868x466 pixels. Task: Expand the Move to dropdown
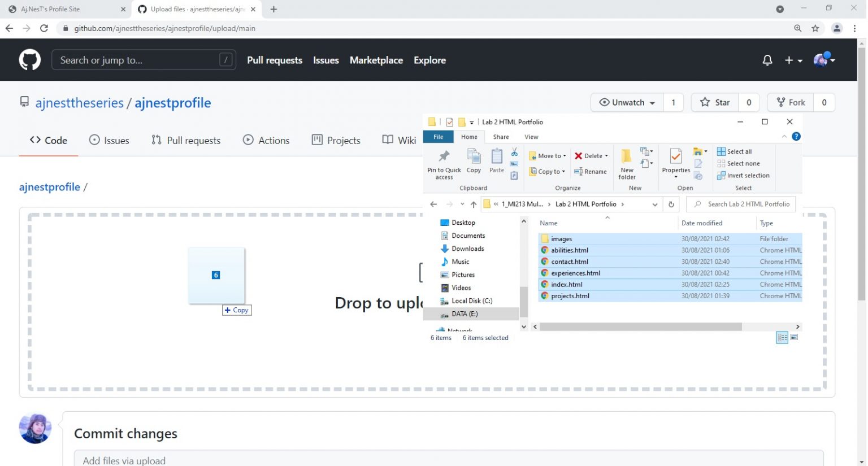tap(548, 156)
